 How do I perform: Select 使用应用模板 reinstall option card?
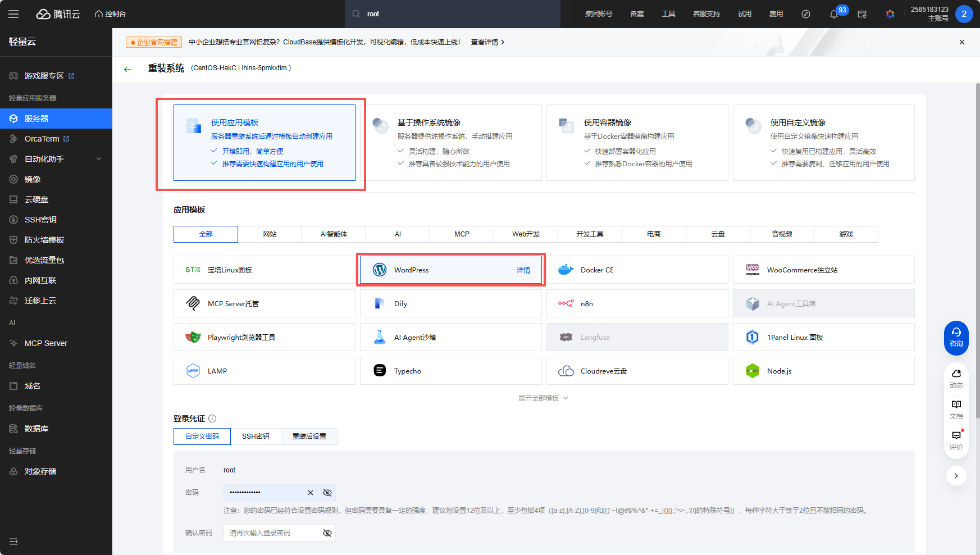click(x=265, y=143)
